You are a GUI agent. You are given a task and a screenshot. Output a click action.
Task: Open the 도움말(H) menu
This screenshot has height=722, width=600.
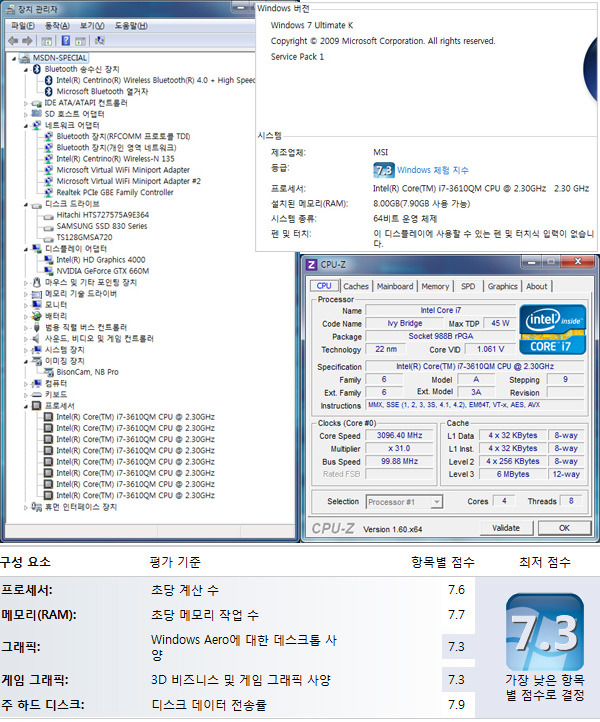(x=131, y=26)
